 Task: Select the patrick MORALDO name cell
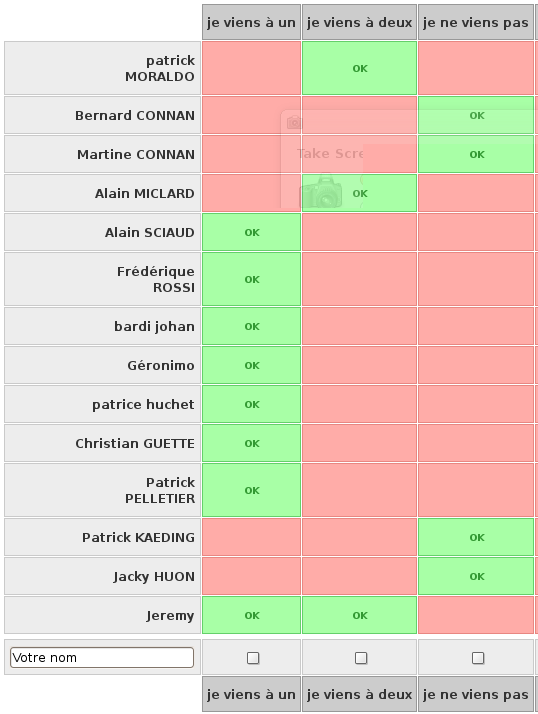click(x=102, y=68)
